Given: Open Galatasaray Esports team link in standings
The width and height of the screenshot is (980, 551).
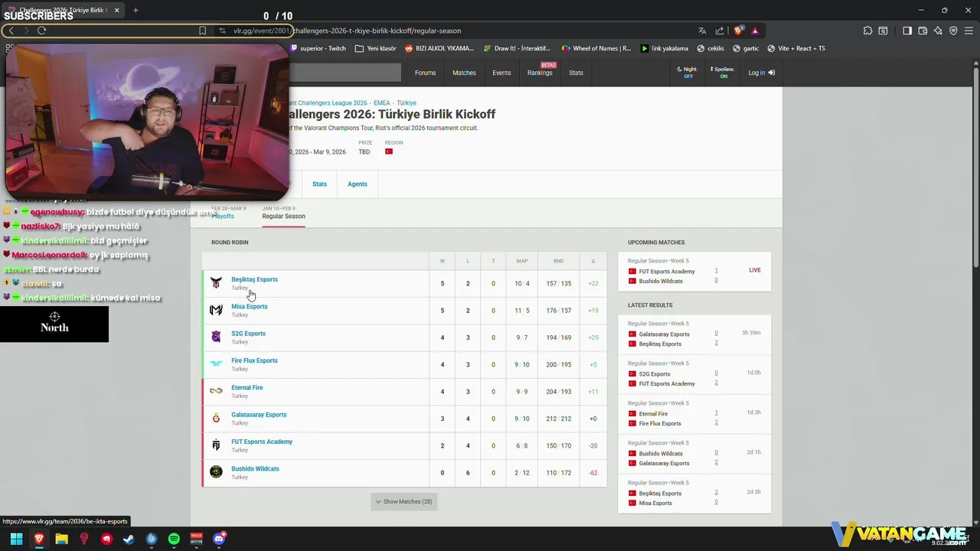Looking at the screenshot, I should click(x=259, y=414).
